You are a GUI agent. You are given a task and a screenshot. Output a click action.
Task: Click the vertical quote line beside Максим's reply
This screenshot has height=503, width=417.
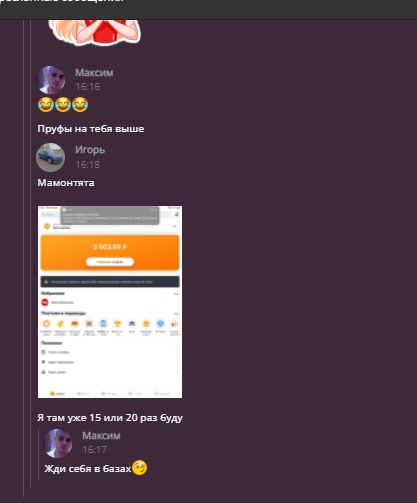38,455
